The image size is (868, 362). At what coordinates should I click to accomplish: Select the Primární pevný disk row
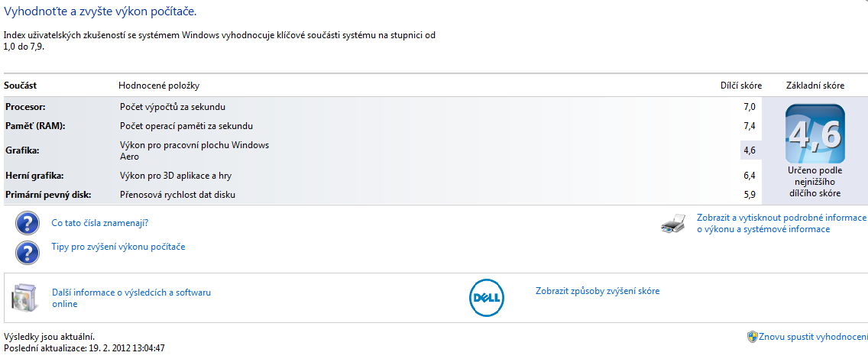[x=382, y=195]
